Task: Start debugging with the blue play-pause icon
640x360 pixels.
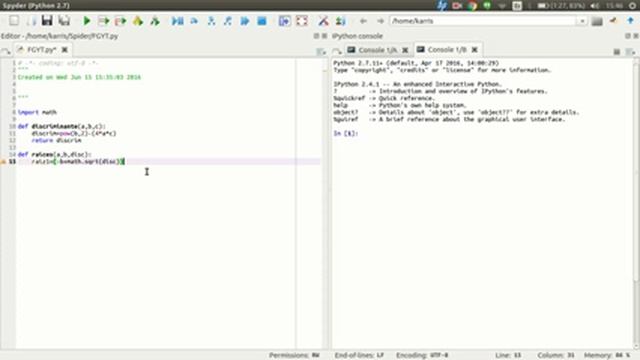Action: 177,20
